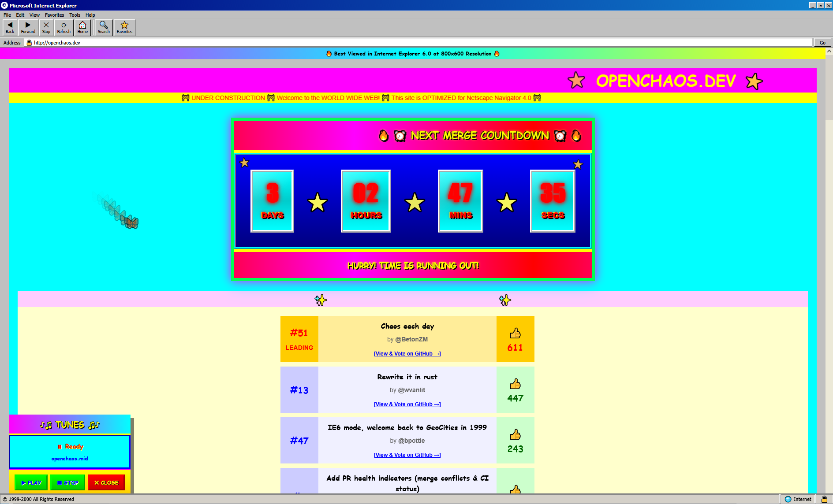
Task: Click the #51 LEADING rank badge
Action: pyautogui.click(x=299, y=339)
